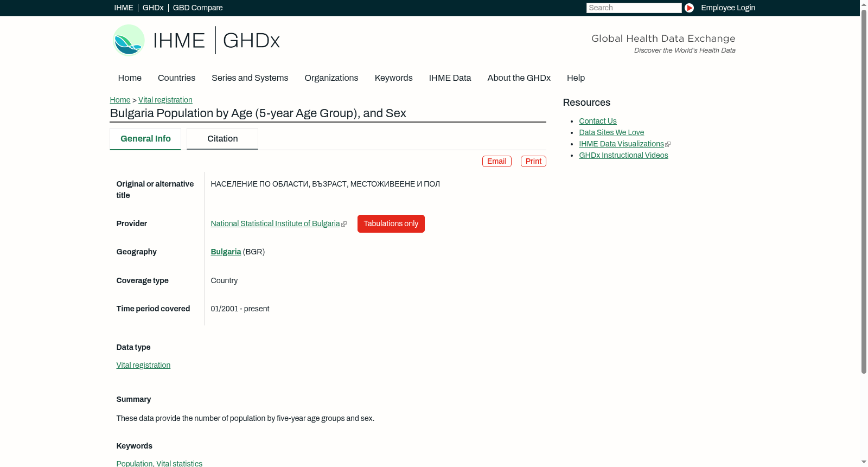The width and height of the screenshot is (868, 467).
Task: Click the 'Country' coverage type value
Action: (x=224, y=280)
